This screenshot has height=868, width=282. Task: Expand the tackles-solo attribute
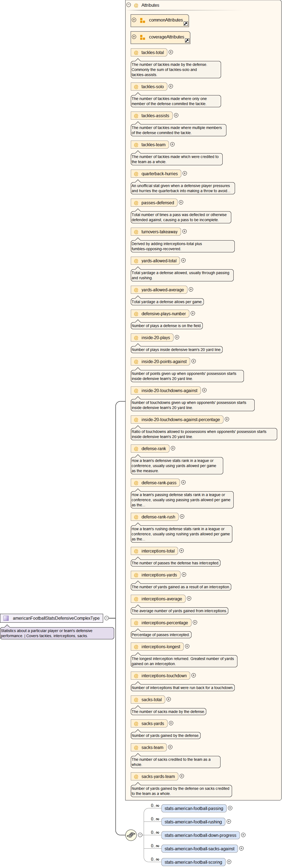click(171, 86)
